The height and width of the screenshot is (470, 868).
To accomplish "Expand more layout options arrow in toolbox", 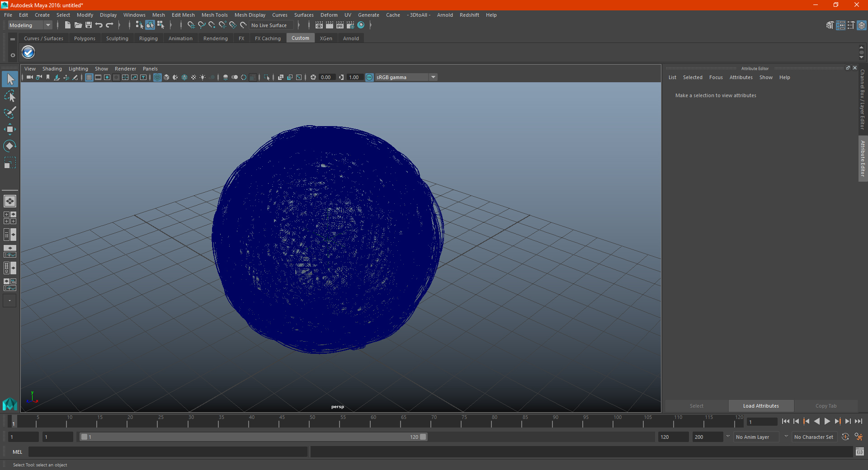I will (9, 301).
